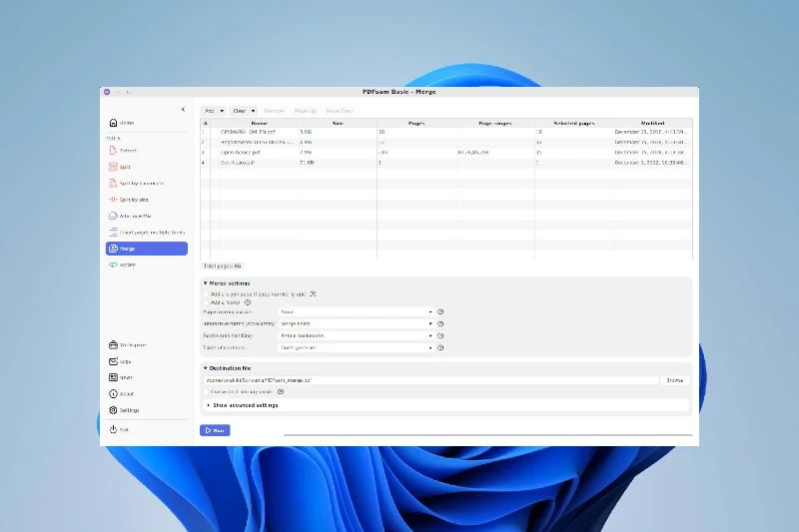Open the Rotate tool
799x532 pixels.
point(146,265)
